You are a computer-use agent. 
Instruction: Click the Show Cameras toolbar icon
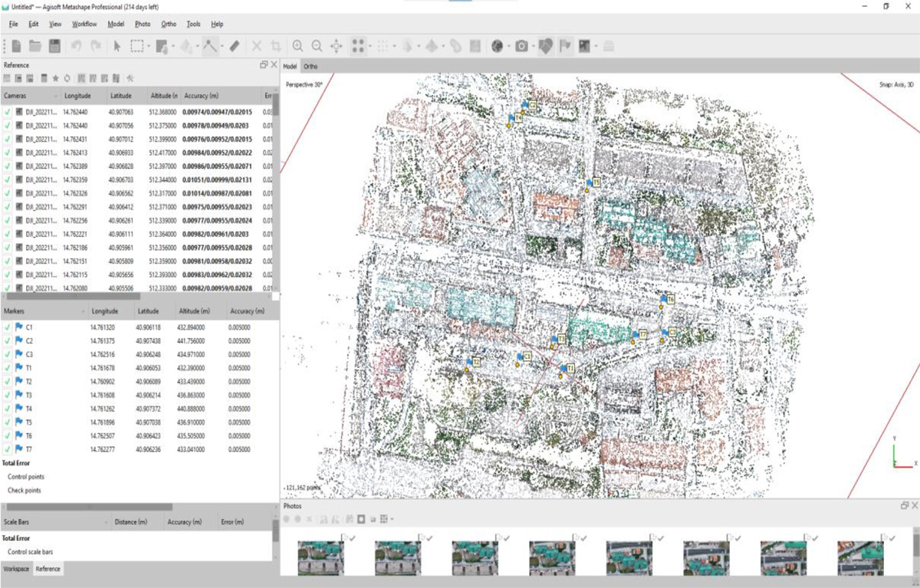[521, 47]
